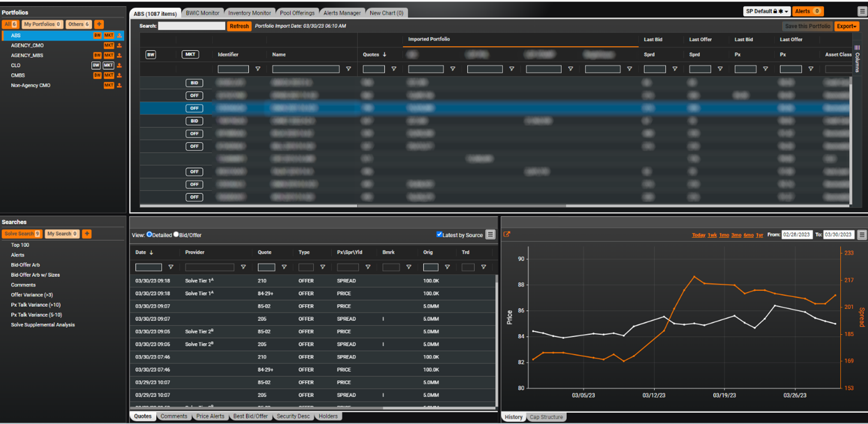Open the Price Alerts bottom tab
This screenshot has height=424, width=868.
tap(210, 416)
